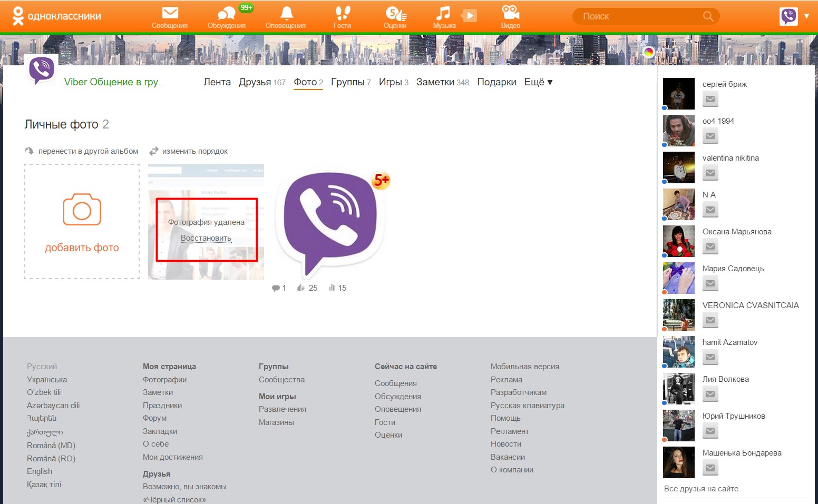Open profile dropdown arrow at top right
Viewport: 818px width, 504px height.
point(806,16)
